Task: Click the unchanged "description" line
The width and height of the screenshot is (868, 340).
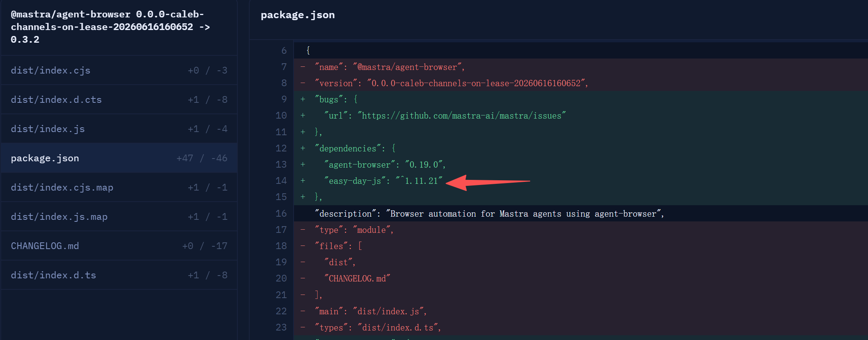Action: click(581, 213)
